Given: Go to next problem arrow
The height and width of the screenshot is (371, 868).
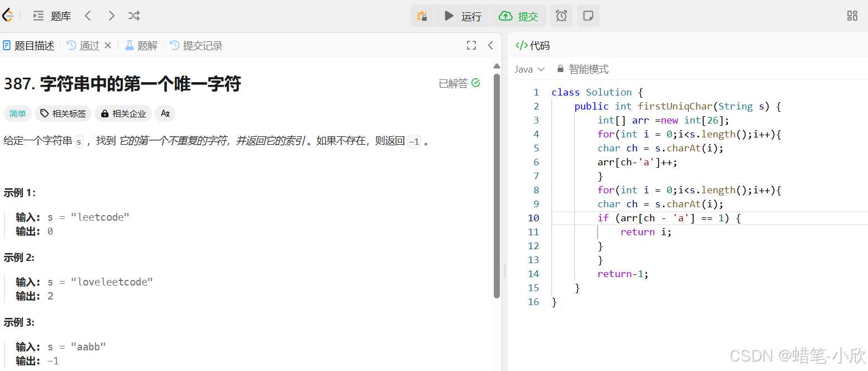Looking at the screenshot, I should pos(111,16).
